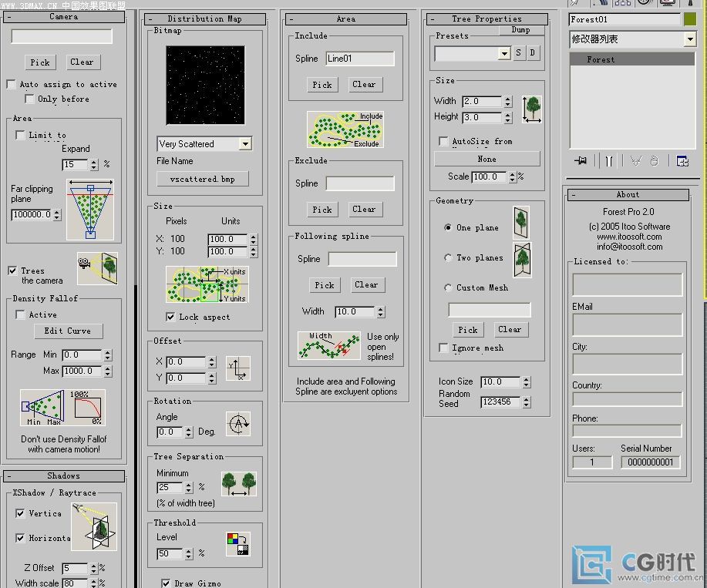
Task: Click the tree width/height size illustration icon
Action: 532,109
